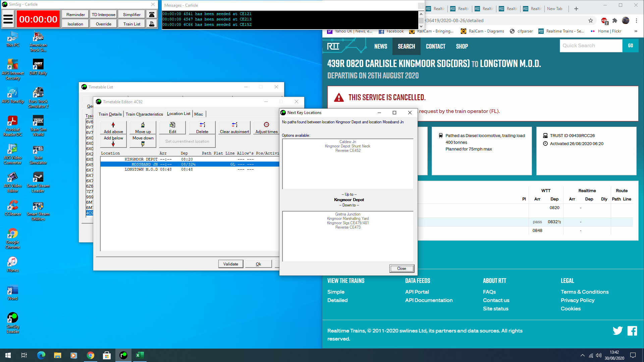Screen dimensions: 644x362
Task: Click the RTT logo on Realtime Trains
Action: [x=333, y=46]
